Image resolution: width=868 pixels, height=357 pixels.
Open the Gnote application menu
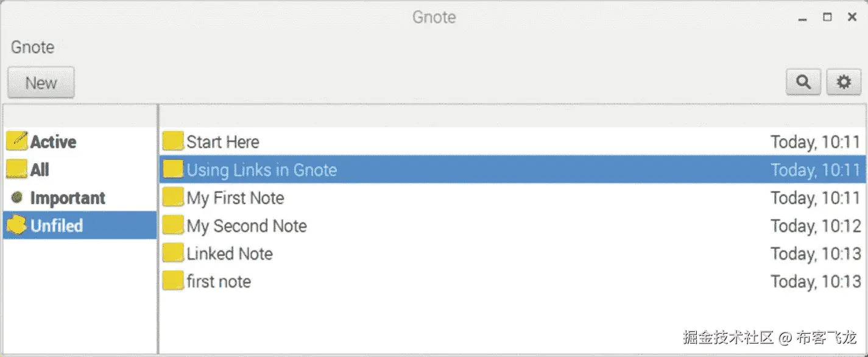(33, 47)
